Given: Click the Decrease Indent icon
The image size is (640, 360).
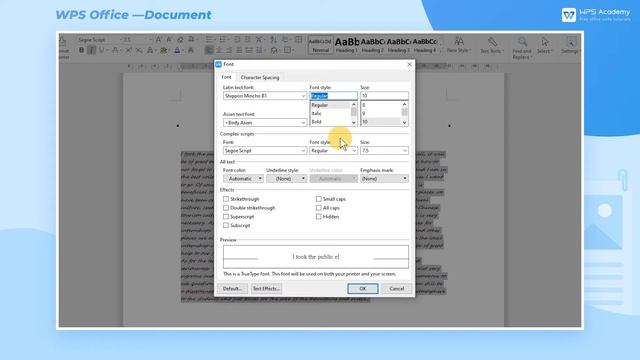Looking at the screenshot, I should tap(237, 40).
